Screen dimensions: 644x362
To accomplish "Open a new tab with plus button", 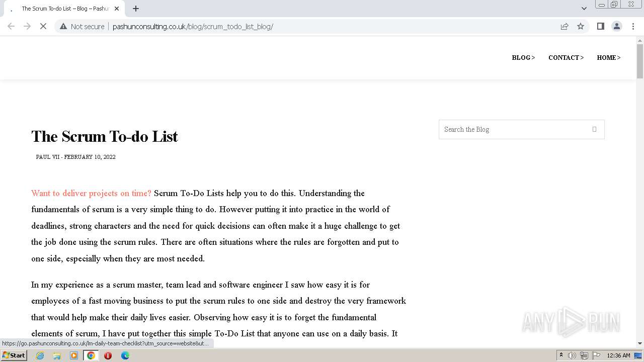I will tap(136, 9).
